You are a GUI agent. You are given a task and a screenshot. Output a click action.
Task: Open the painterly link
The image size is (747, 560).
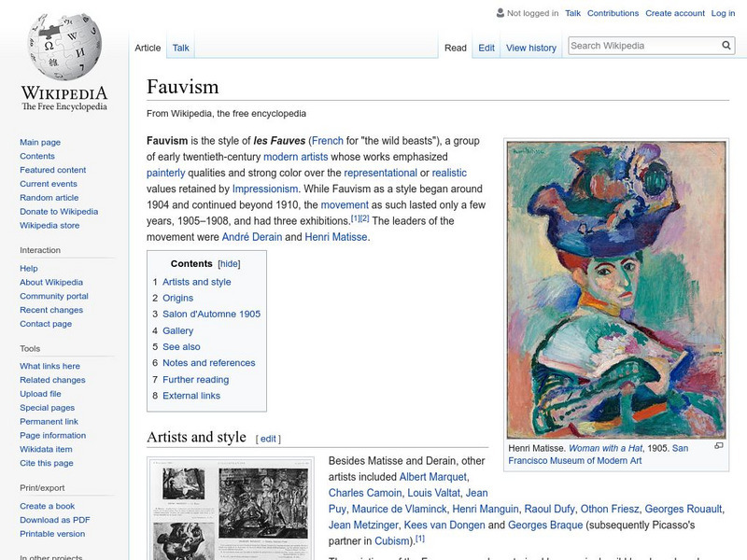coord(166,173)
